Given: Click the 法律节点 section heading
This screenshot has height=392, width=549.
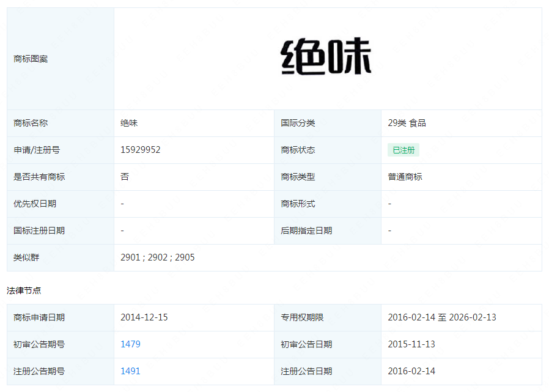Looking at the screenshot, I should click(24, 290).
